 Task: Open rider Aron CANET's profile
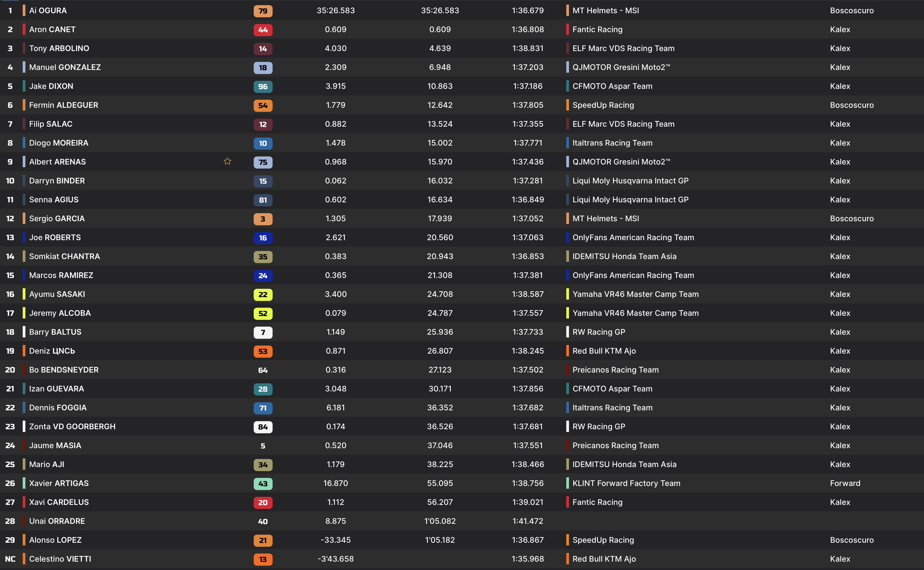pyautogui.click(x=52, y=29)
